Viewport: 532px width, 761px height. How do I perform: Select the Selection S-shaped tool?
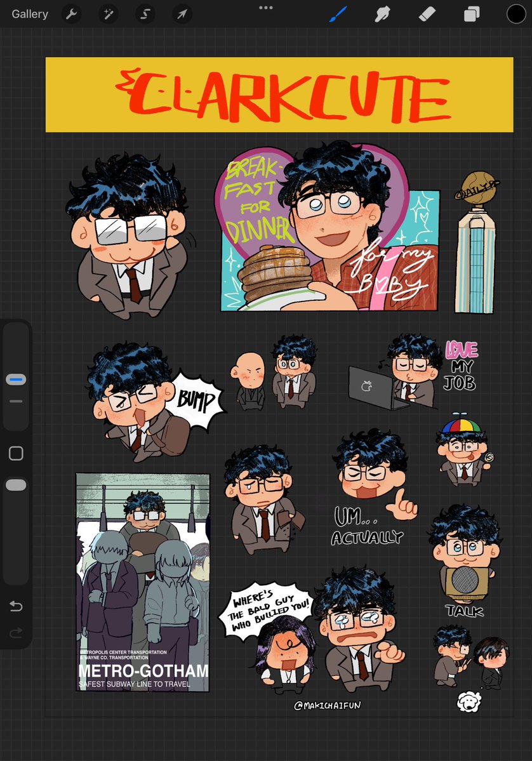145,14
